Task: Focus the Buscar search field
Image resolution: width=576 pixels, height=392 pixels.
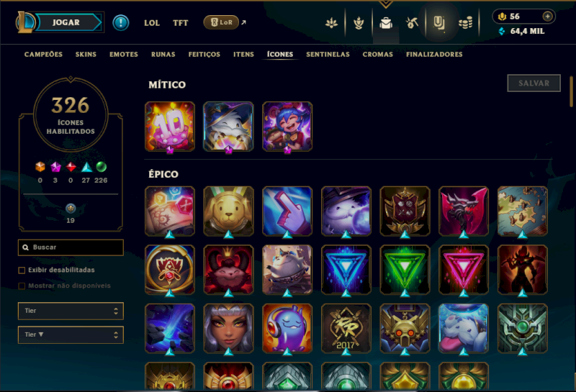Action: click(71, 247)
